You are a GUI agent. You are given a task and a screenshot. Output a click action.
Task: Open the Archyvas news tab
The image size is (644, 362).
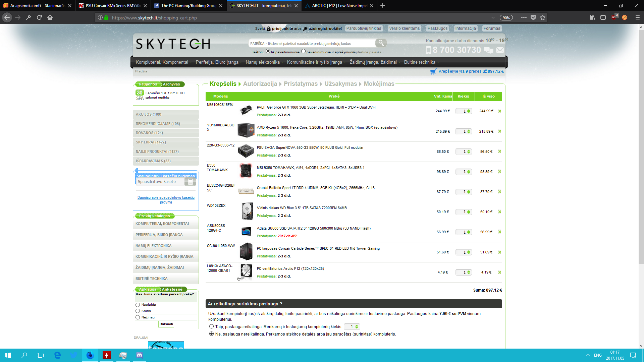tap(171, 84)
